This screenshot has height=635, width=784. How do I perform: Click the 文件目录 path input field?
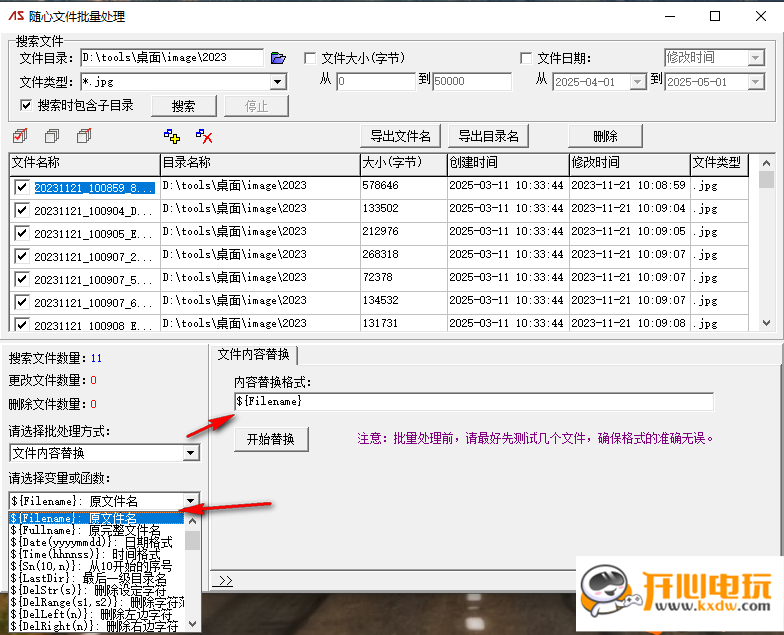click(172, 58)
